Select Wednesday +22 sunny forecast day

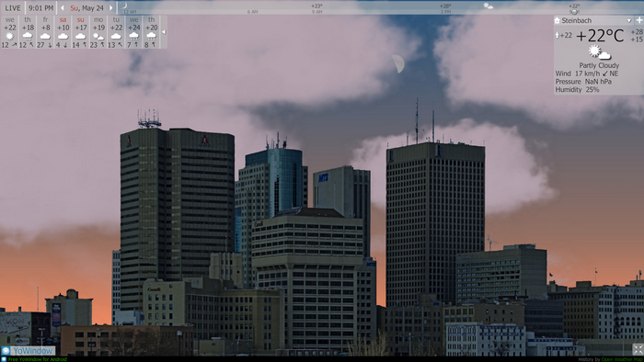10,32
